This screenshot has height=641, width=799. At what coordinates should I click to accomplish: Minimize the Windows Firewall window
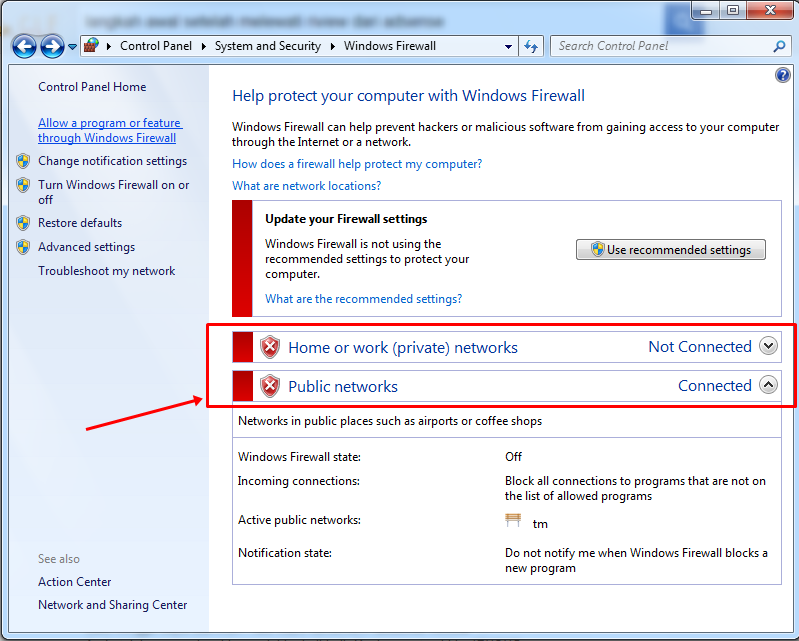coord(706,10)
